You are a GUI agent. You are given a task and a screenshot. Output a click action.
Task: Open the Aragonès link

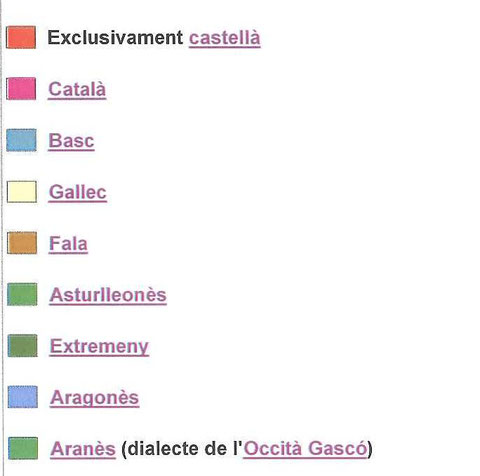[x=95, y=398]
